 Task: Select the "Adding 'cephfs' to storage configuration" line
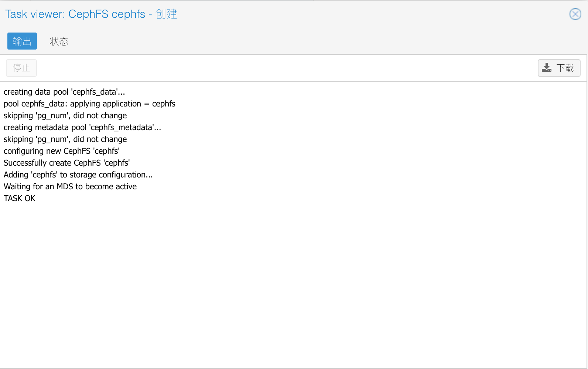(x=78, y=175)
